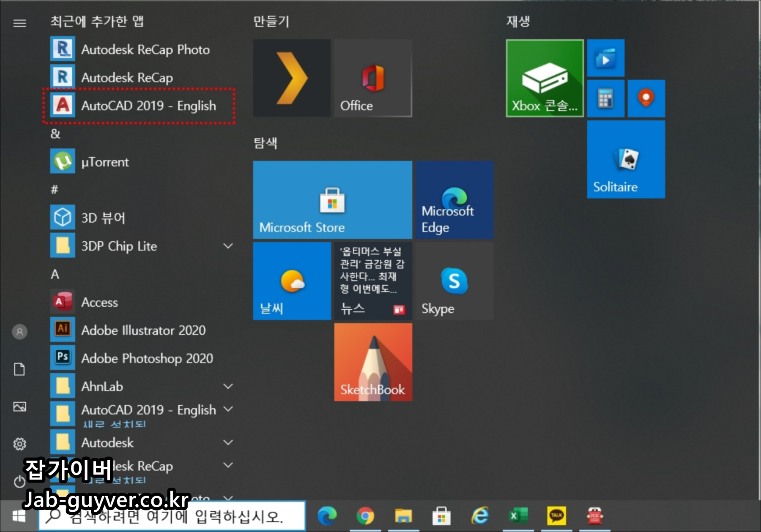Open the Calculator small tile
This screenshot has width=761, height=532.
605,98
